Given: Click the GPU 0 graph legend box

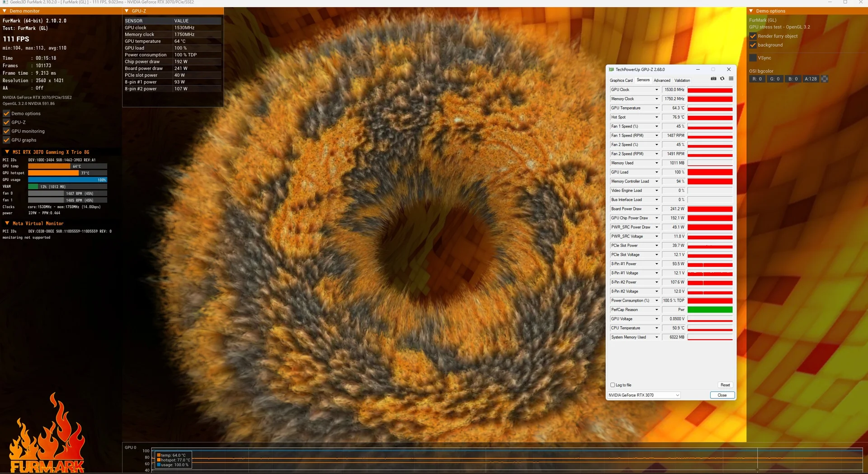Looking at the screenshot, I should pyautogui.click(x=174, y=460).
